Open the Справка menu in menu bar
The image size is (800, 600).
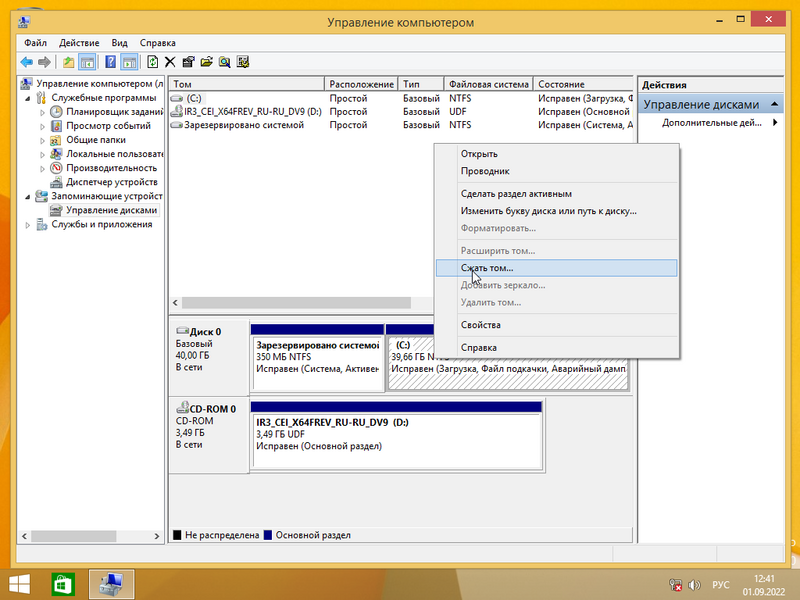[x=158, y=43]
